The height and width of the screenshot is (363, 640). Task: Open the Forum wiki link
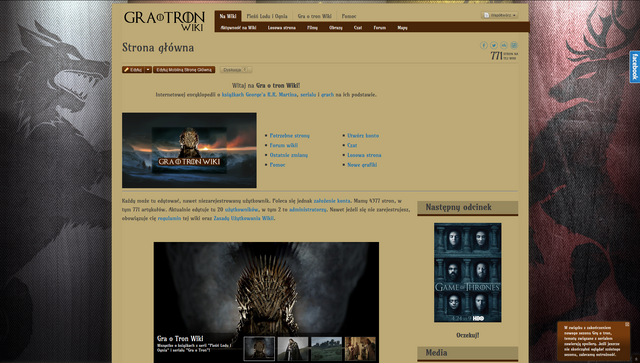284,145
